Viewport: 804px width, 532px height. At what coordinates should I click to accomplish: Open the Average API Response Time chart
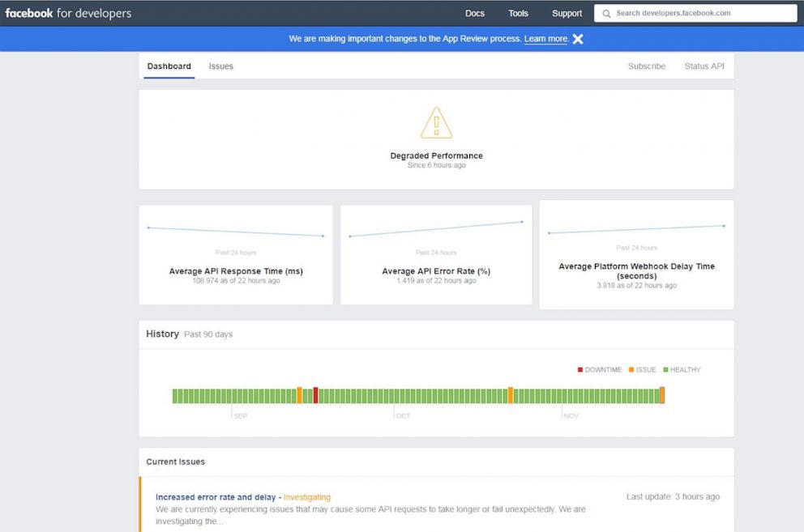[x=236, y=255]
